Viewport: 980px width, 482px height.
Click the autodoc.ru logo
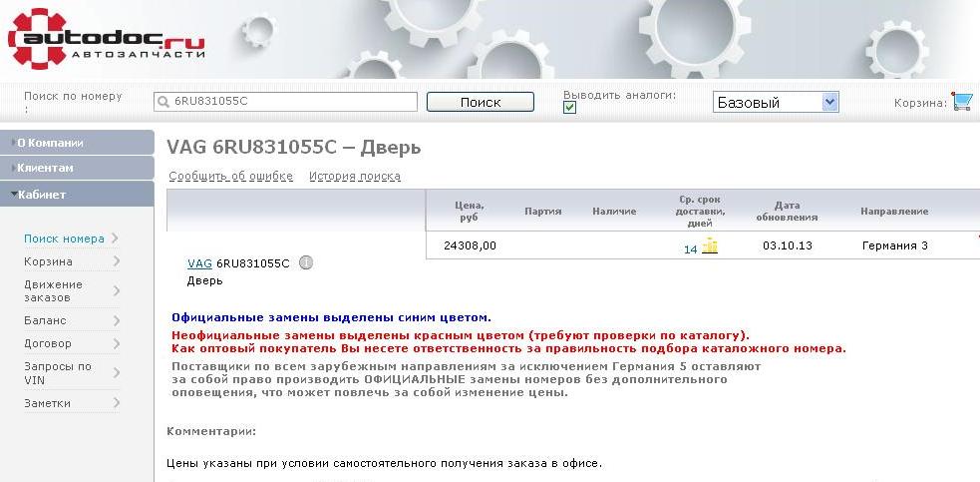(107, 39)
